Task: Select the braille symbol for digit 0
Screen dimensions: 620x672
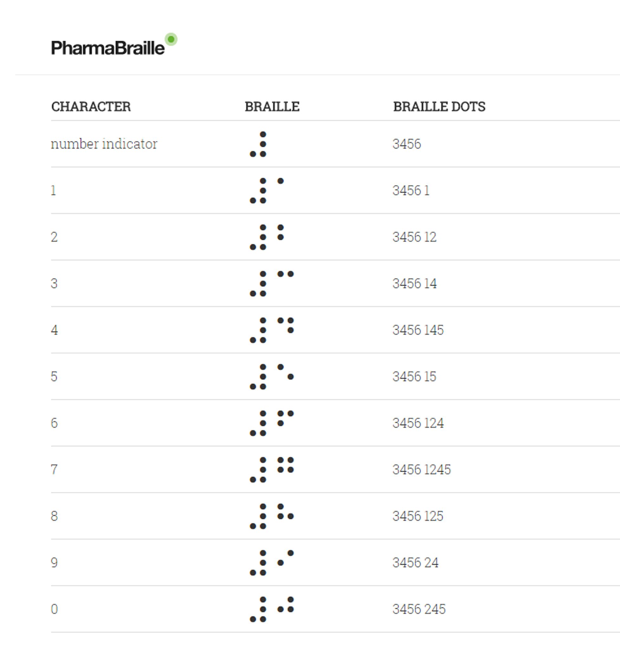Action: click(x=271, y=609)
